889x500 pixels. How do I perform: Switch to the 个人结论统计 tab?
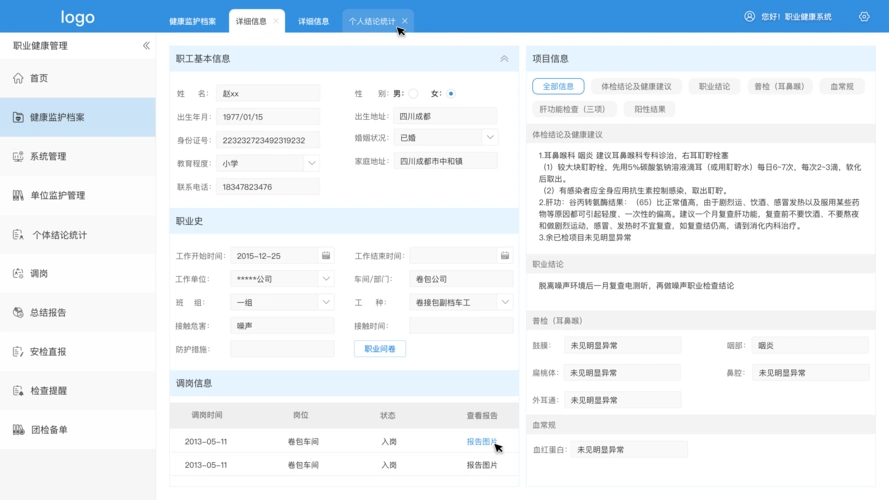(372, 22)
